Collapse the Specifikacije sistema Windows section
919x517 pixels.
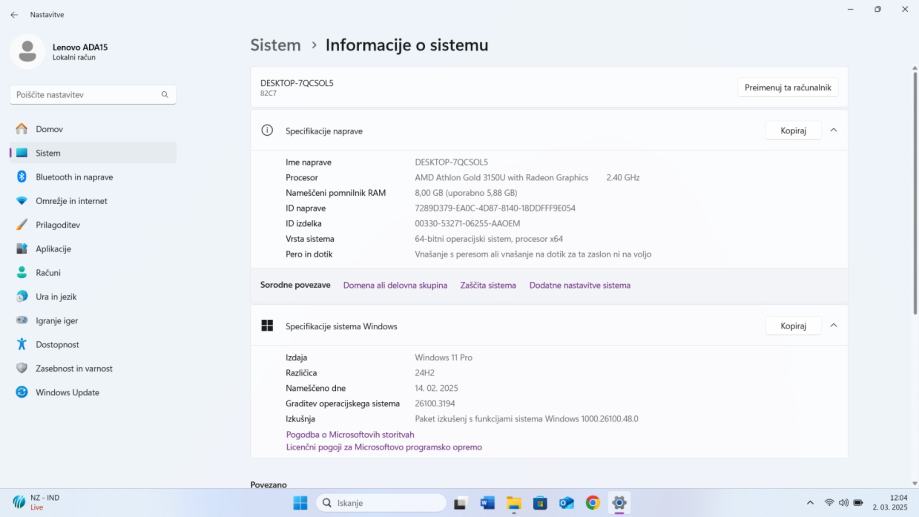coord(833,325)
